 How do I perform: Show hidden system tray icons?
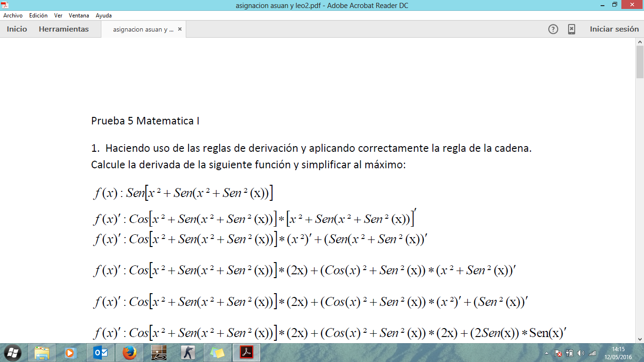click(x=546, y=353)
